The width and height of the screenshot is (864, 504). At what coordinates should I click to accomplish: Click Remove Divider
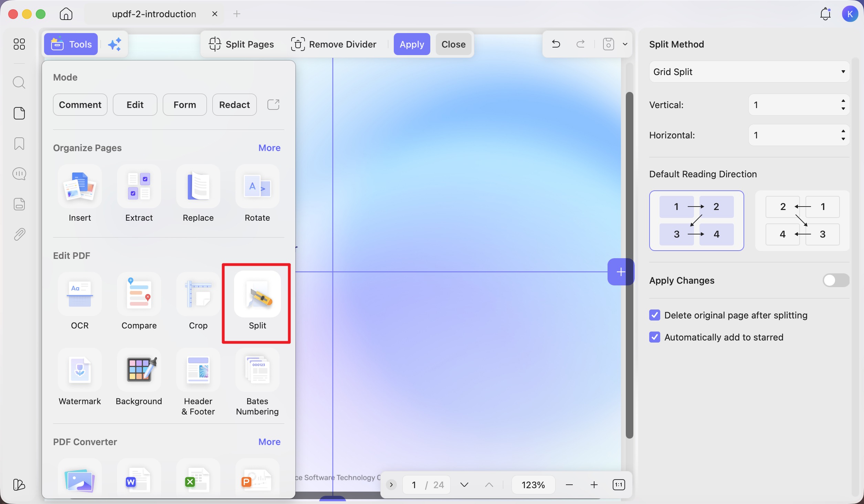[x=333, y=44]
